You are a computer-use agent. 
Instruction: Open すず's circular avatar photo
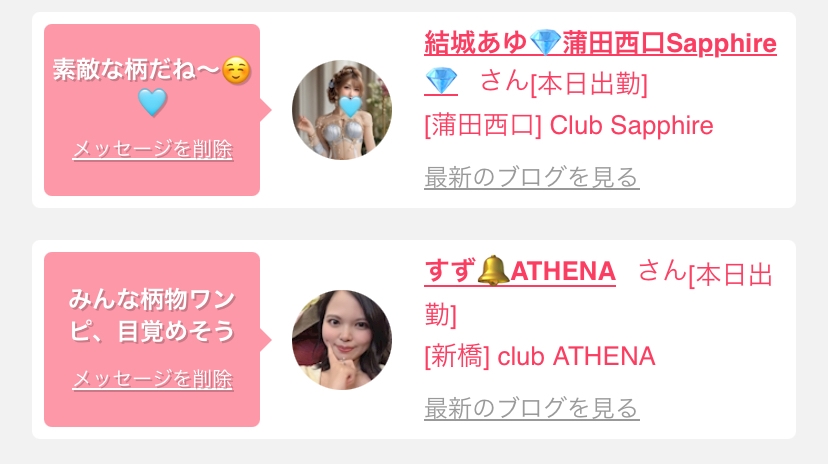342,340
